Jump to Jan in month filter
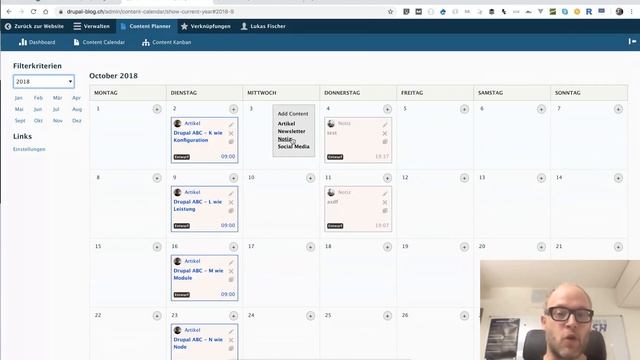Screen dimensions: 640x360 [x=18, y=98]
